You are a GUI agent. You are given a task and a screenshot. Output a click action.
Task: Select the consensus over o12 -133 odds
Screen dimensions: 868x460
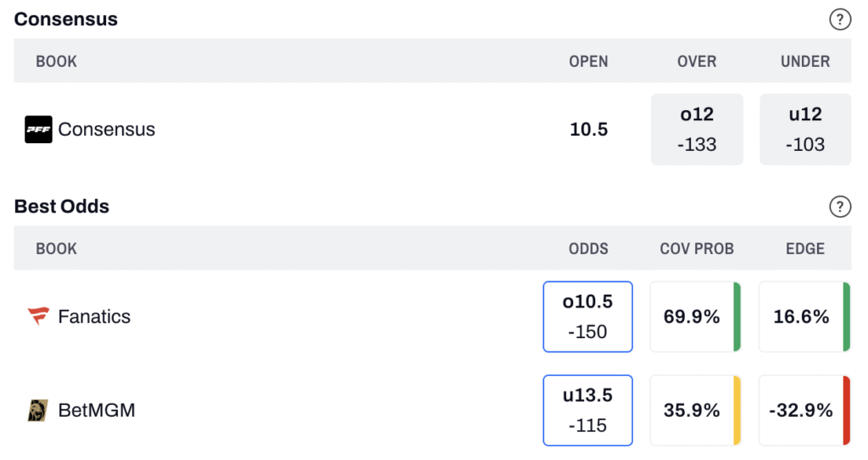pyautogui.click(x=697, y=130)
